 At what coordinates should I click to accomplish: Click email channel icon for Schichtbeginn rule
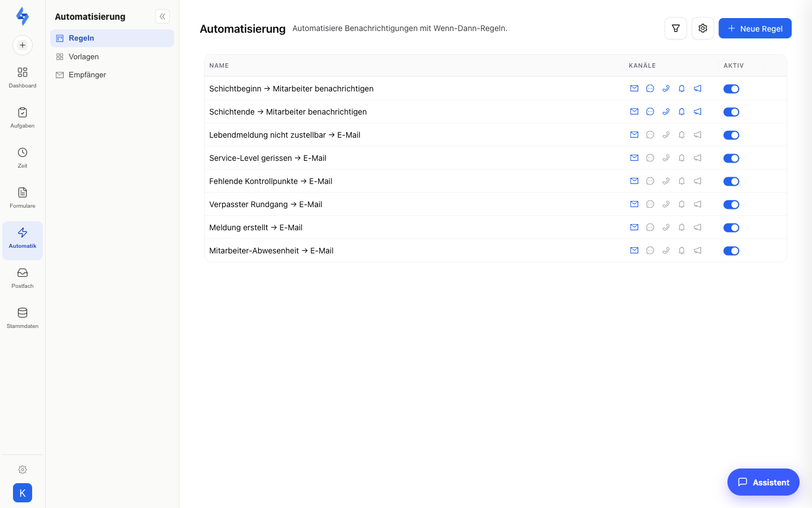pos(634,89)
